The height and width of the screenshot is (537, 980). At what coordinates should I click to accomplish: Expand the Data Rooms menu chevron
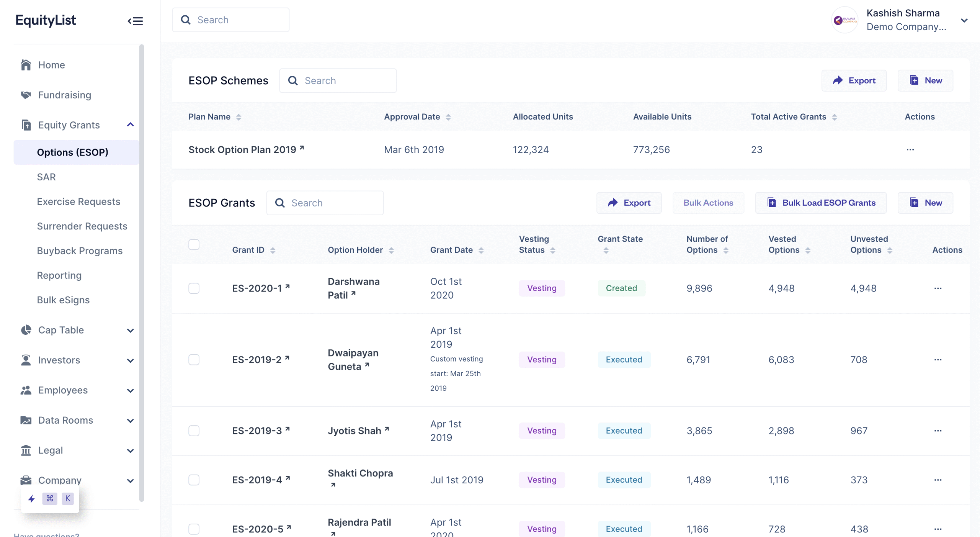[x=130, y=421]
